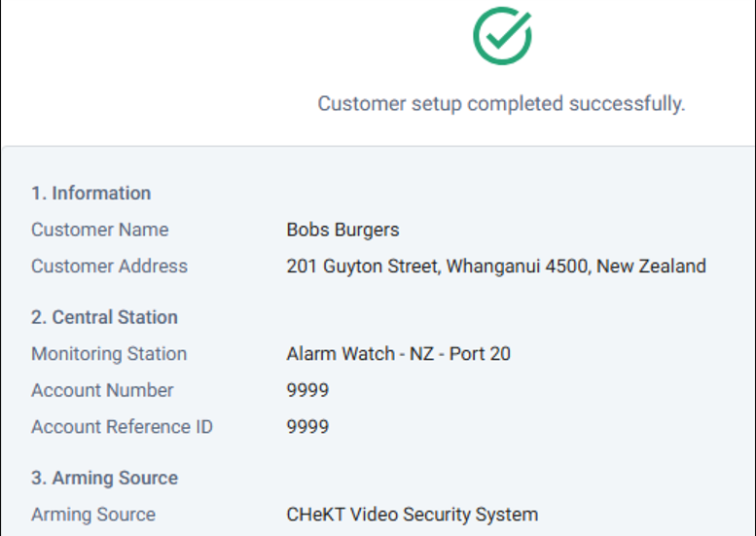Viewport: 756px width, 536px height.
Task: Select the Account Reference ID value 9999
Action: point(307,426)
